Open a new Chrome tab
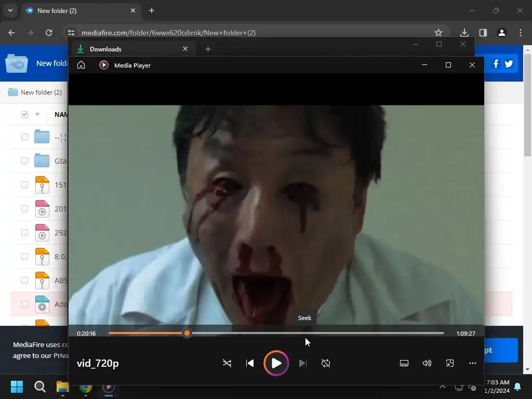The image size is (532, 399). pyautogui.click(x=152, y=10)
